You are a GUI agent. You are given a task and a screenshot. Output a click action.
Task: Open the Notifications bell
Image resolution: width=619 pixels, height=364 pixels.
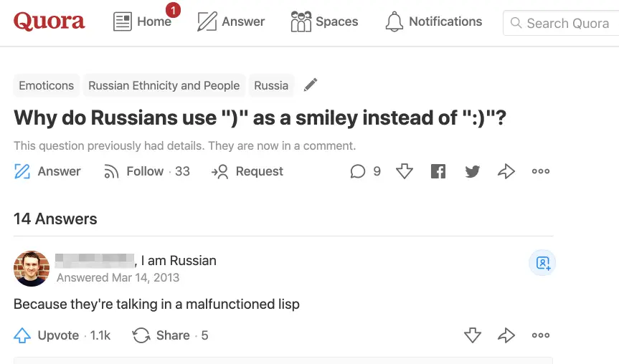433,21
